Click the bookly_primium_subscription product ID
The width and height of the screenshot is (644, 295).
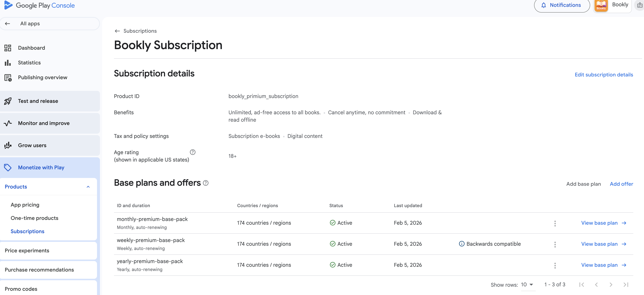263,96
